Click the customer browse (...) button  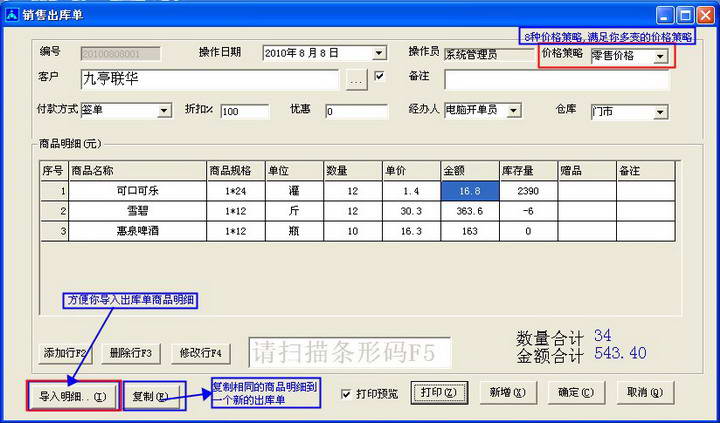(357, 80)
